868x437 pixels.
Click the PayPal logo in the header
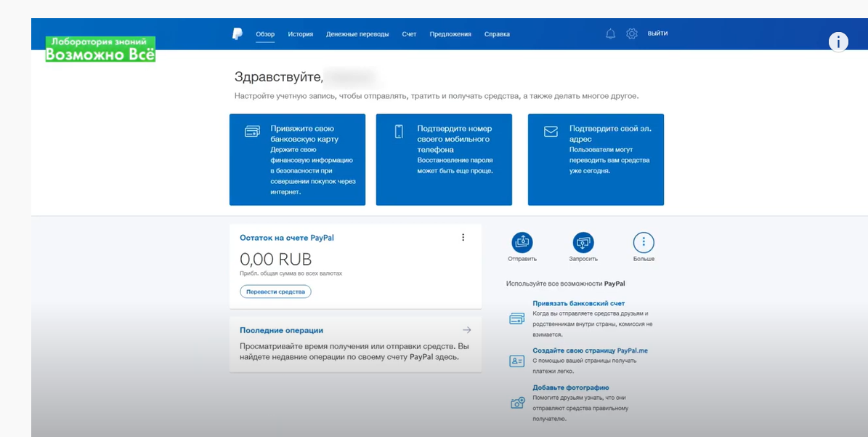coord(237,33)
